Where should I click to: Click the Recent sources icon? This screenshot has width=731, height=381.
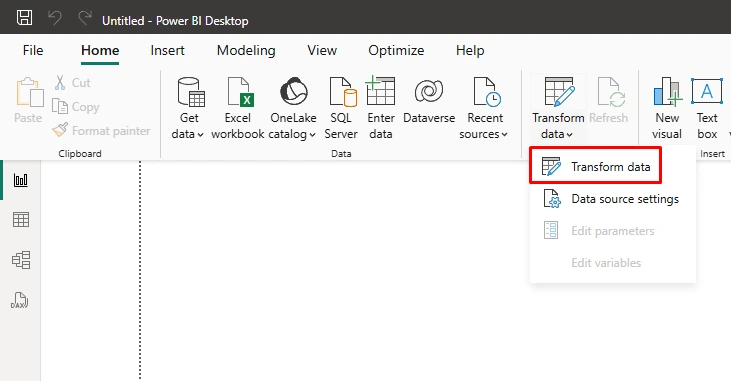tap(486, 92)
